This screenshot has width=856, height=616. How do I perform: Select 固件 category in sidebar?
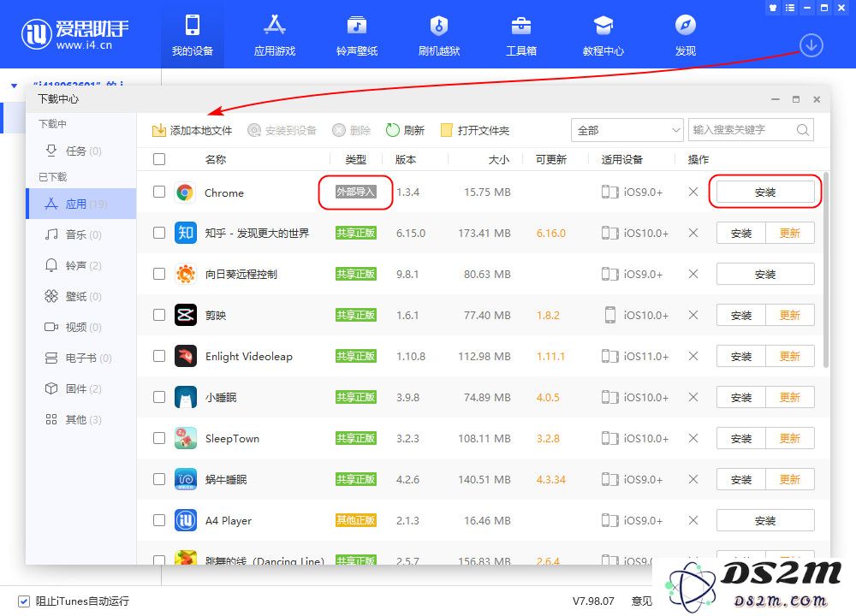click(x=80, y=389)
